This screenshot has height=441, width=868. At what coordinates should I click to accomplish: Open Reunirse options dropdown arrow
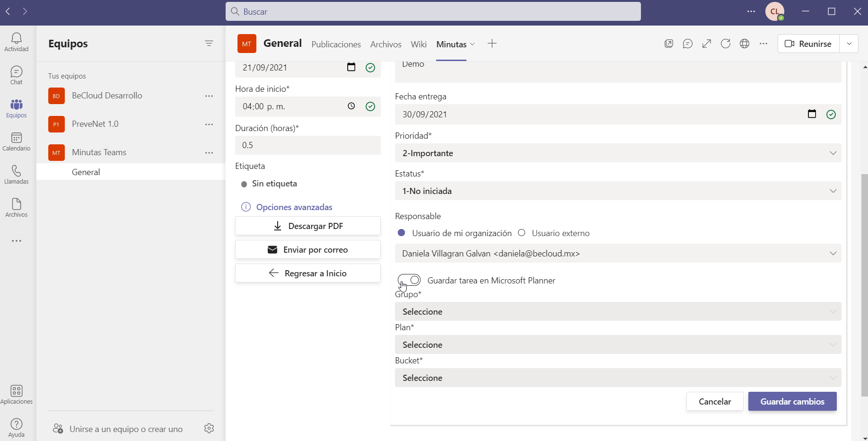tap(849, 44)
